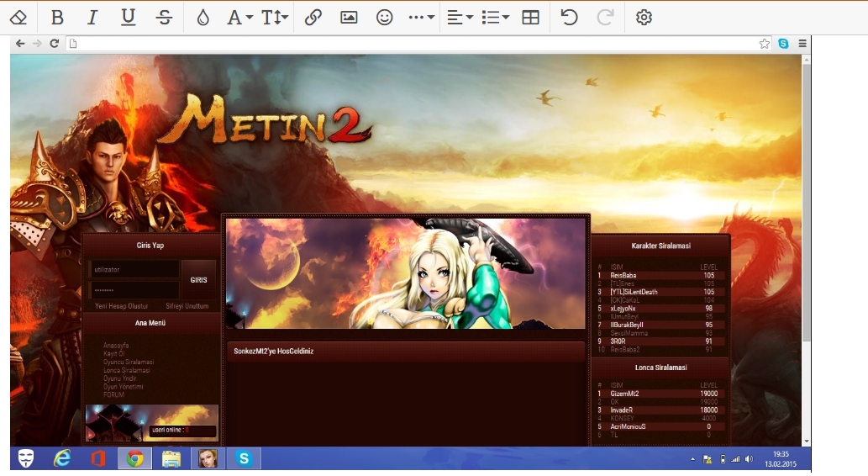Insert a table using the grid icon
Viewport: 868px width, 476px height.
530,18
